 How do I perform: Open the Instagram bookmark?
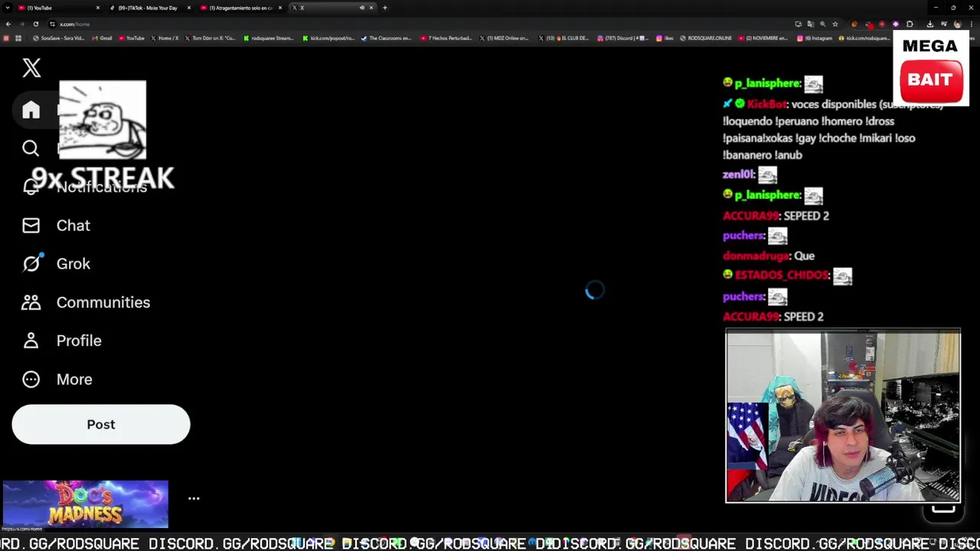pos(816,37)
